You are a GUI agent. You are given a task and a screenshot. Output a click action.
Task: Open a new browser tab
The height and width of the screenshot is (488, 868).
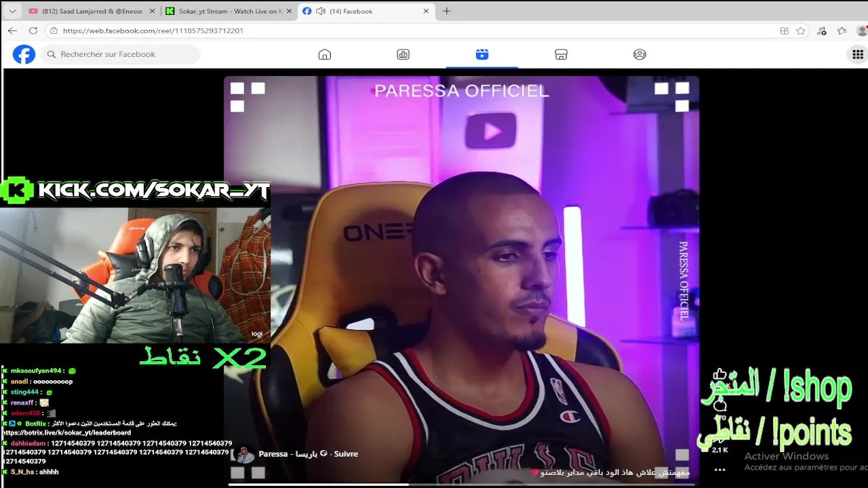(x=446, y=11)
